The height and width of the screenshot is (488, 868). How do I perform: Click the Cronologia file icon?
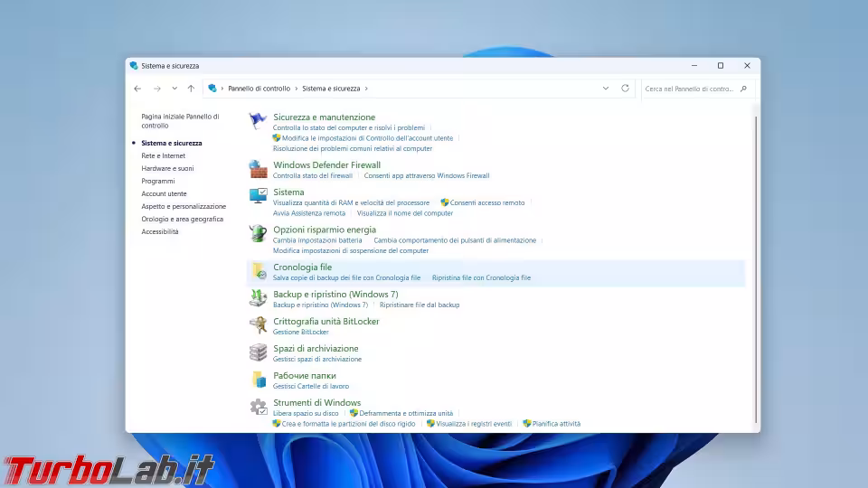coord(259,271)
